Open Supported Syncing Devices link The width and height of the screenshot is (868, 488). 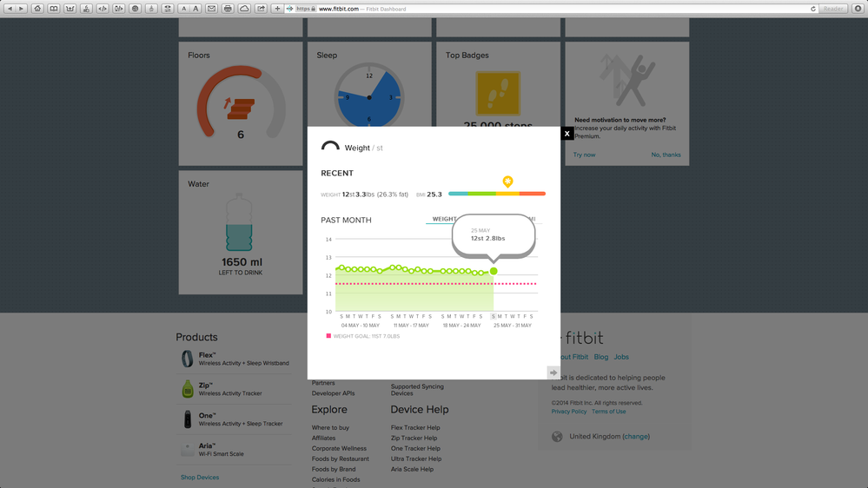pyautogui.click(x=417, y=390)
